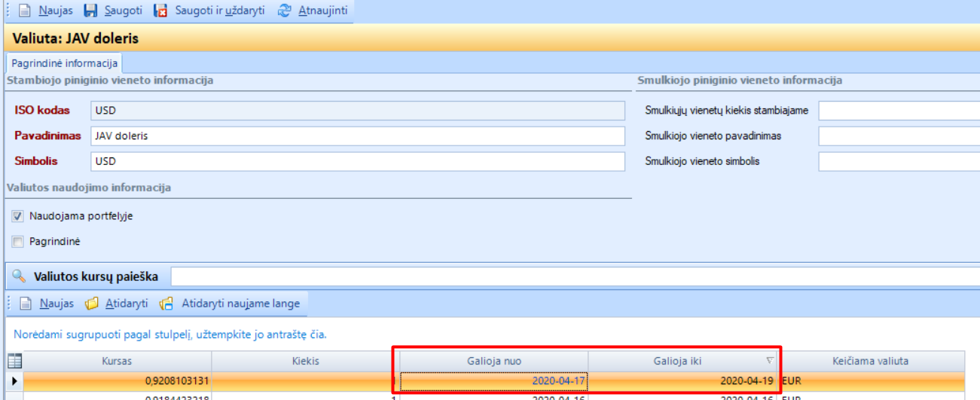The image size is (980, 400).
Task: Click the Saugoti floppy disk icon
Action: coord(90,11)
